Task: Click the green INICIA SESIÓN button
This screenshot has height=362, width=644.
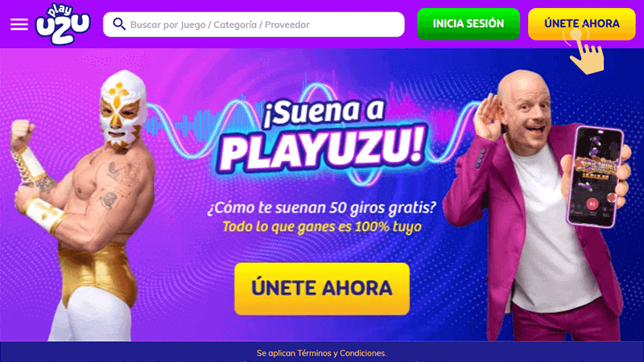Action: click(x=469, y=24)
